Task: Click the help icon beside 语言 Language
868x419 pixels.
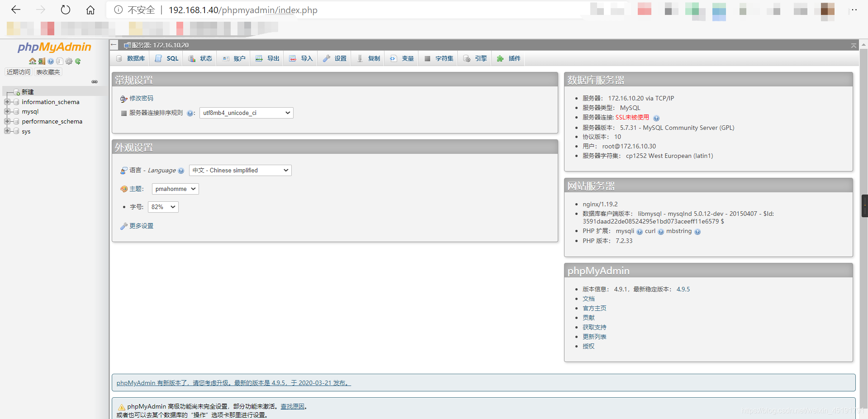Action: click(181, 171)
